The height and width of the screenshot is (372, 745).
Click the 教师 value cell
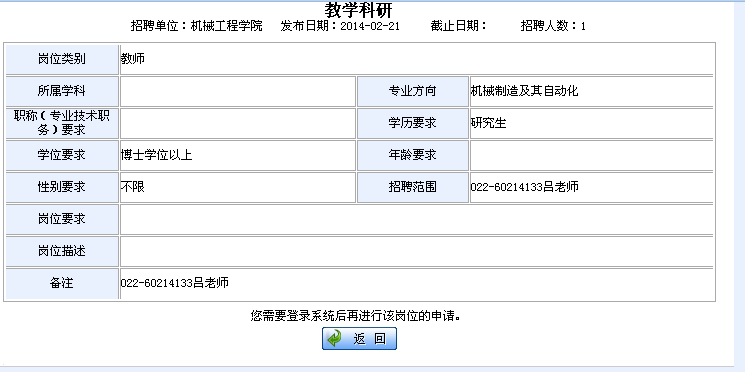[417, 59]
